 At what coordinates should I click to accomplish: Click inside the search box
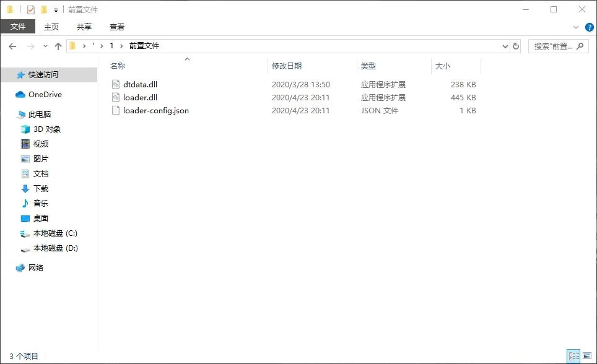[554, 45]
